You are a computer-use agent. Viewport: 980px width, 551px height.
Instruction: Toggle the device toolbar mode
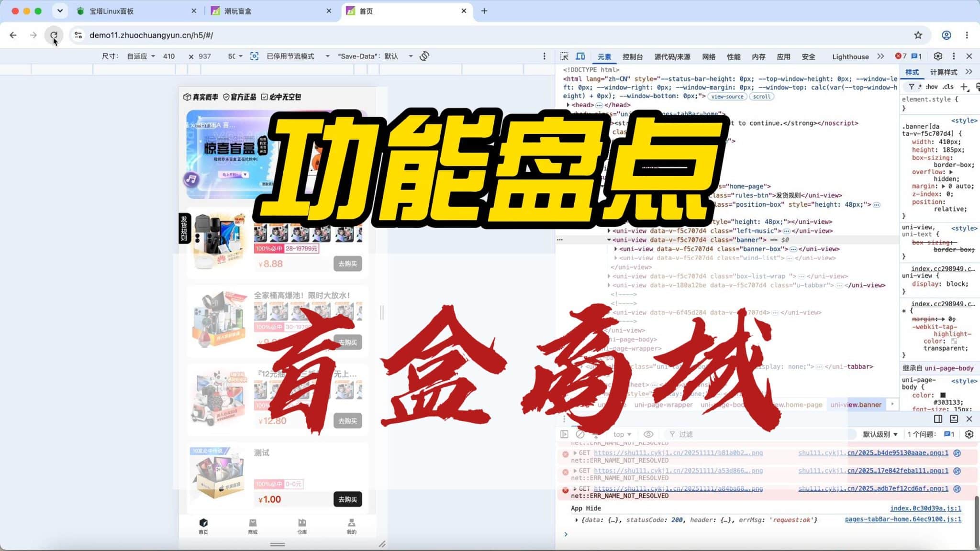click(580, 56)
